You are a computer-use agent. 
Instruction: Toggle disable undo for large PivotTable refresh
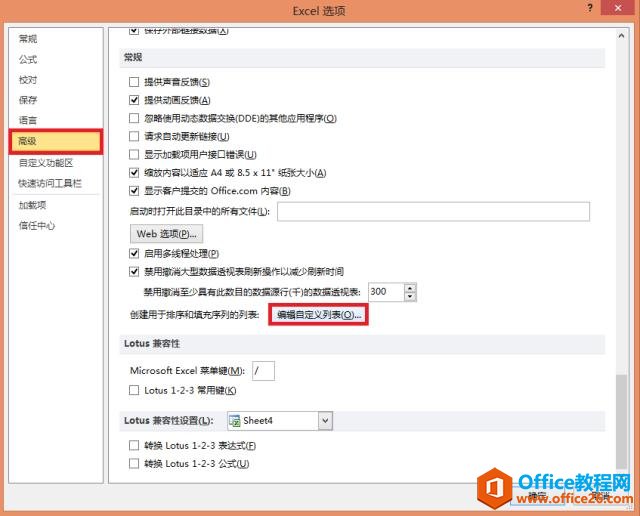(x=134, y=271)
